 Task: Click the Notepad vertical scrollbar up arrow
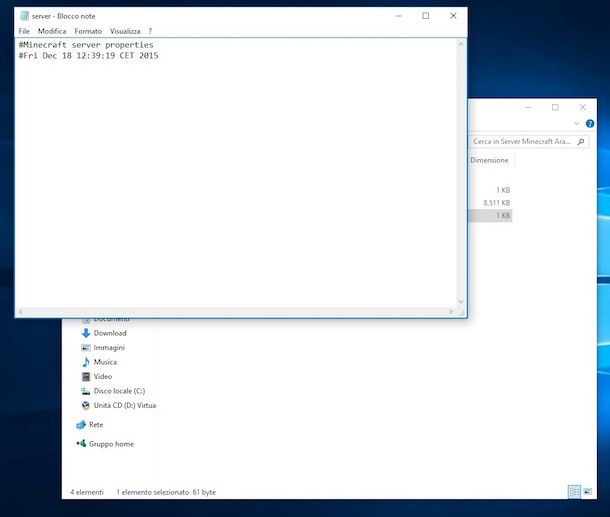pyautogui.click(x=461, y=44)
